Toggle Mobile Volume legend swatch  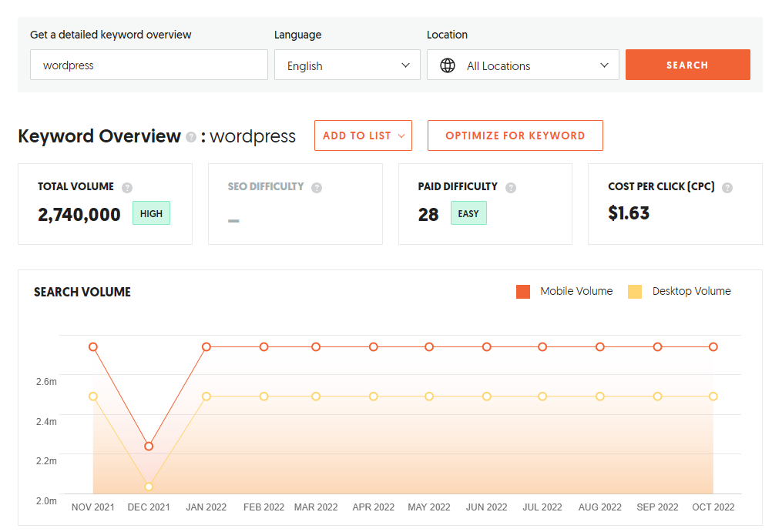pyautogui.click(x=523, y=291)
